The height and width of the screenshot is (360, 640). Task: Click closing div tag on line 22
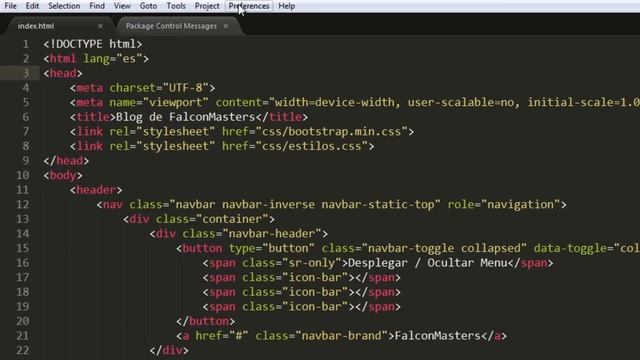coord(169,351)
